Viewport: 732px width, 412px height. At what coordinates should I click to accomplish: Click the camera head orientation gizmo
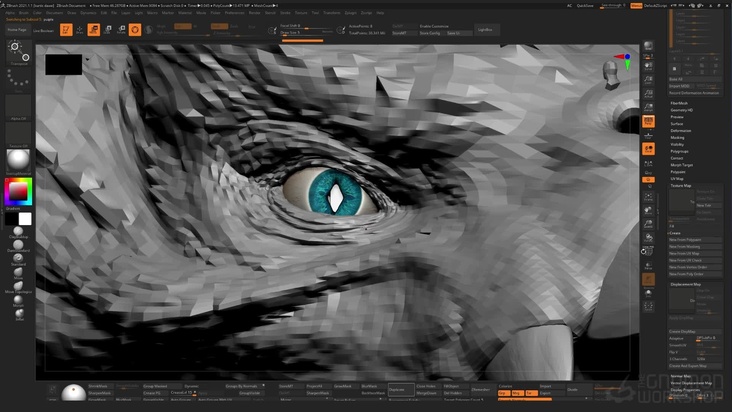tap(611, 75)
